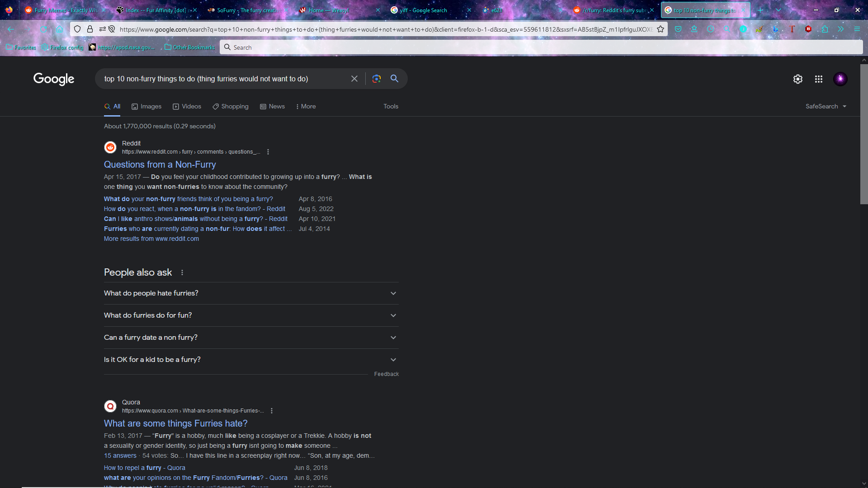List all tabs dropdown arrow
The height and width of the screenshot is (488, 868).
[x=778, y=10]
